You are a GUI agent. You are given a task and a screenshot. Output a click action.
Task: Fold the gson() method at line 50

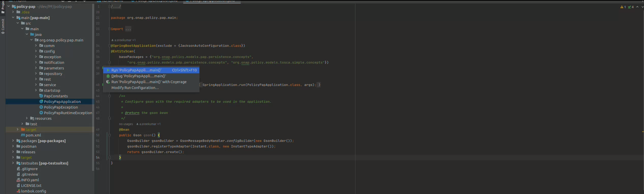109,135
